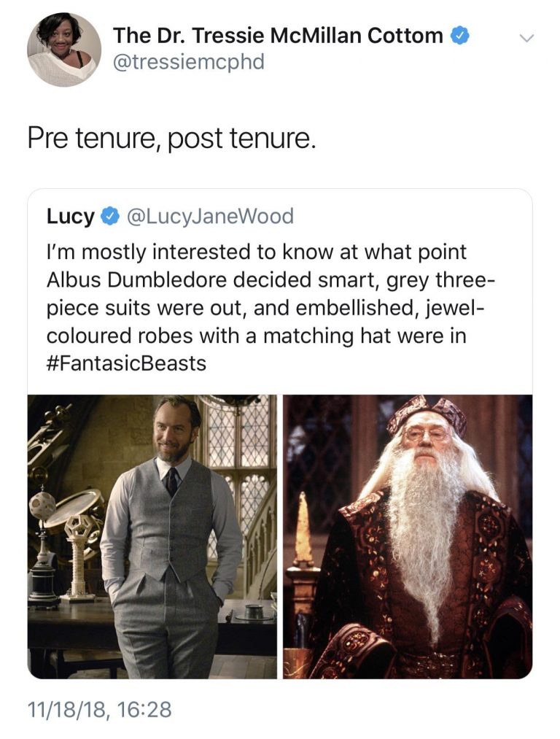Open the robed wizard with white beard photo
The image size is (560, 739).
[x=408, y=537]
